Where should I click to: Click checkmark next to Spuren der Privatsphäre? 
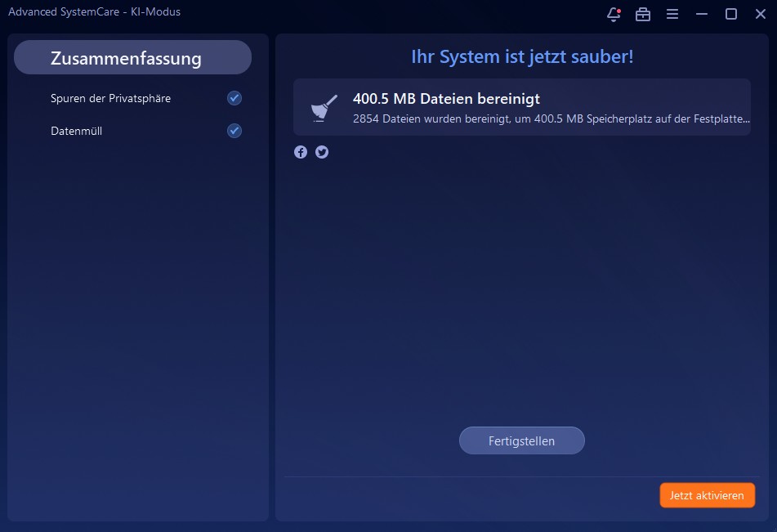[234, 98]
